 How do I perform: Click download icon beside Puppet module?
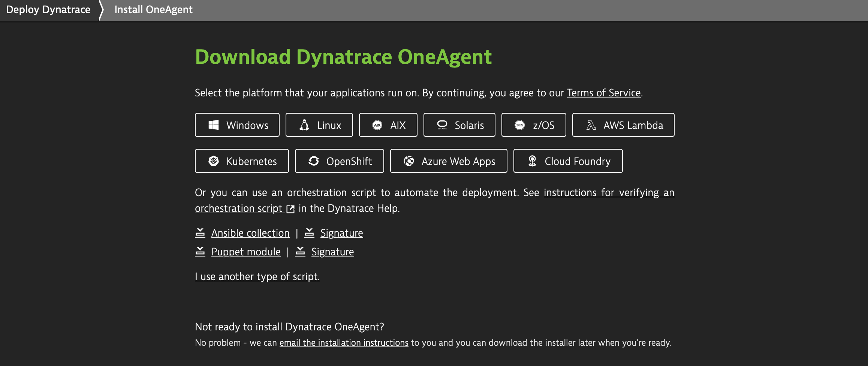click(200, 251)
